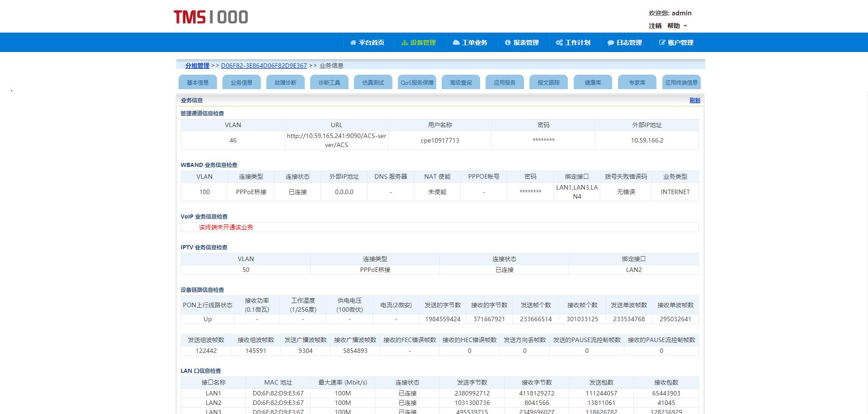Viewport: 868px width, 414px height.
Task: Click the sent frames value 233666514
Action: [536, 319]
